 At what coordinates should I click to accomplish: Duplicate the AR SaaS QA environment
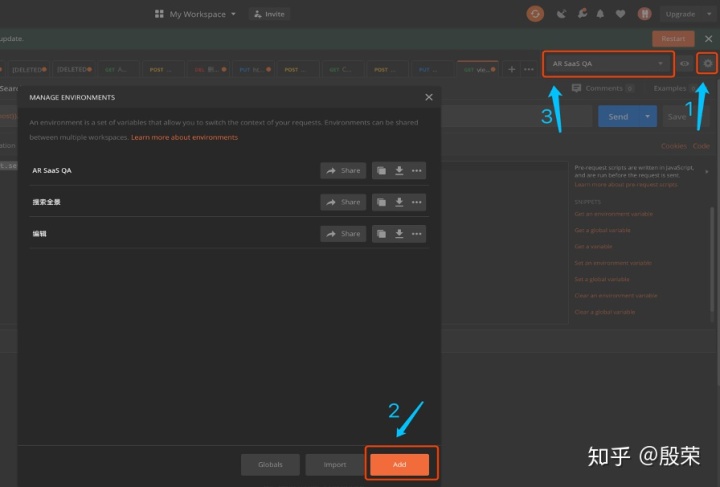tap(381, 170)
